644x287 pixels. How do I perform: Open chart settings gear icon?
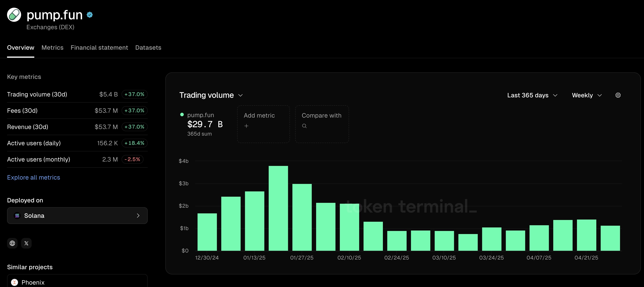point(618,95)
